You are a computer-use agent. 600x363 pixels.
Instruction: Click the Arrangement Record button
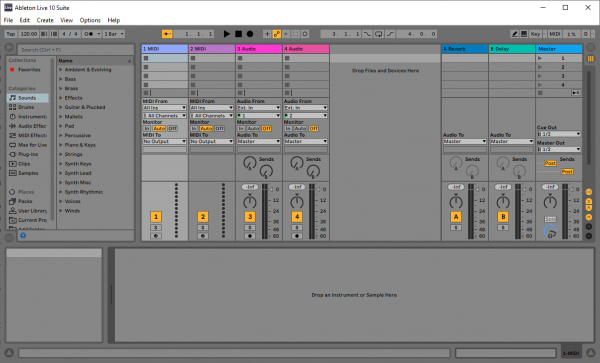(250, 34)
